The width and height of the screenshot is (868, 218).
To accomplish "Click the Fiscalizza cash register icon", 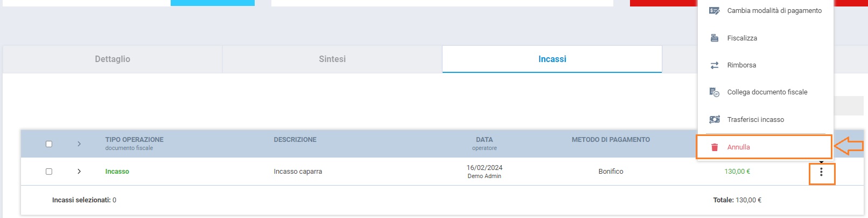I will click(x=715, y=38).
